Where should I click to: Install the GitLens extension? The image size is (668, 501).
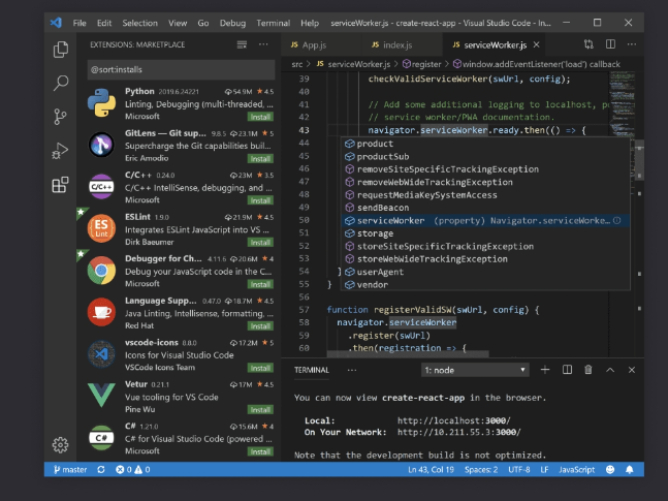(x=260, y=158)
